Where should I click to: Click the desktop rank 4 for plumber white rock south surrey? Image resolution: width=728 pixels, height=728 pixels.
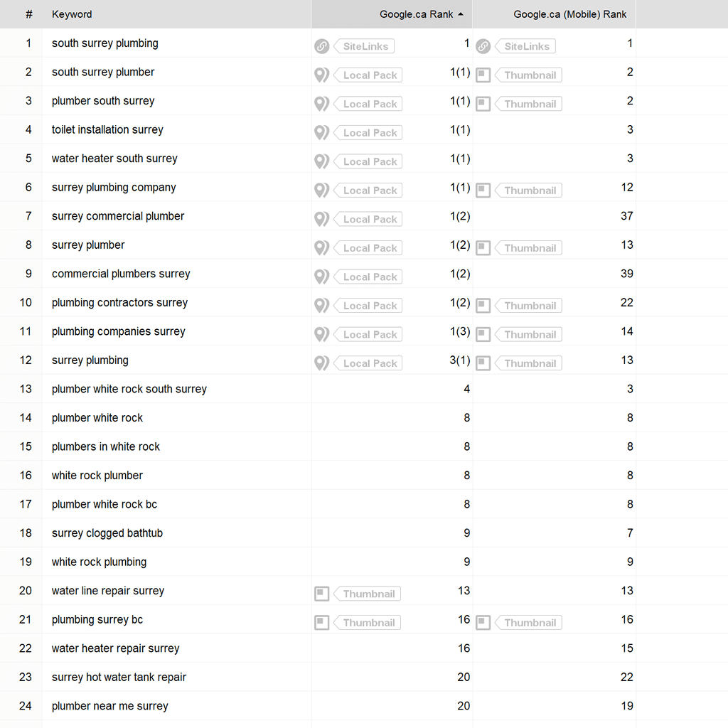pos(467,389)
